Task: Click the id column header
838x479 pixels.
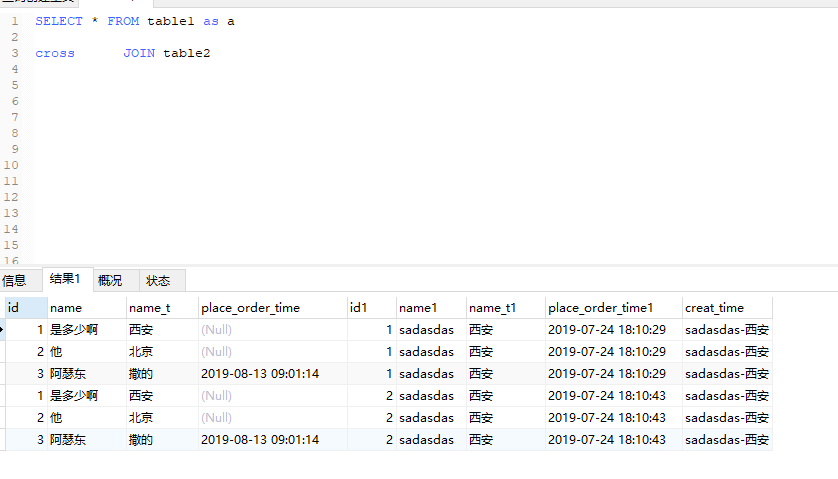Action: tap(24, 307)
